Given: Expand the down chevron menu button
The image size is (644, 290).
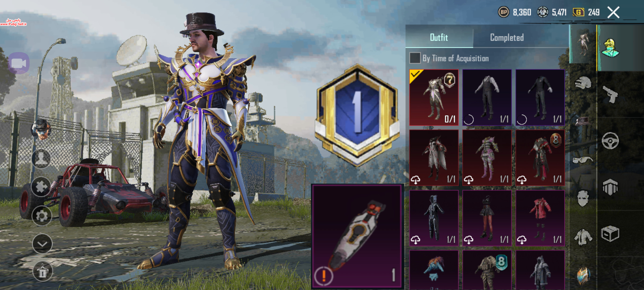Looking at the screenshot, I should click(x=42, y=244).
